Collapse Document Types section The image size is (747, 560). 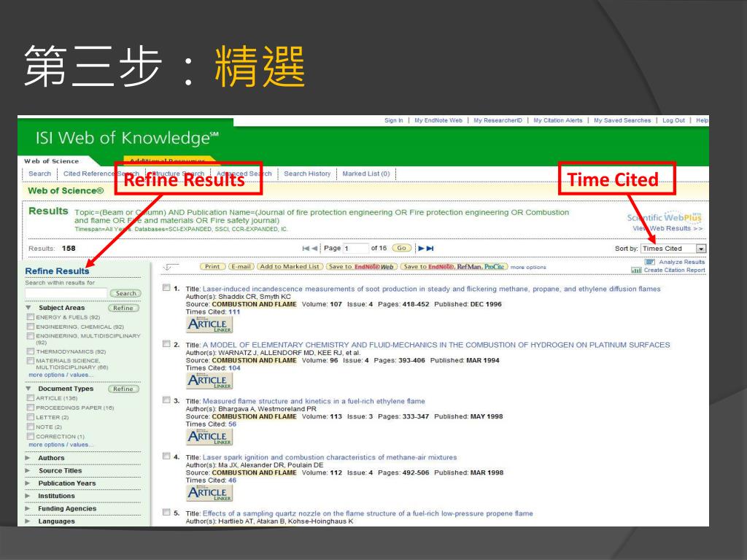click(28, 389)
